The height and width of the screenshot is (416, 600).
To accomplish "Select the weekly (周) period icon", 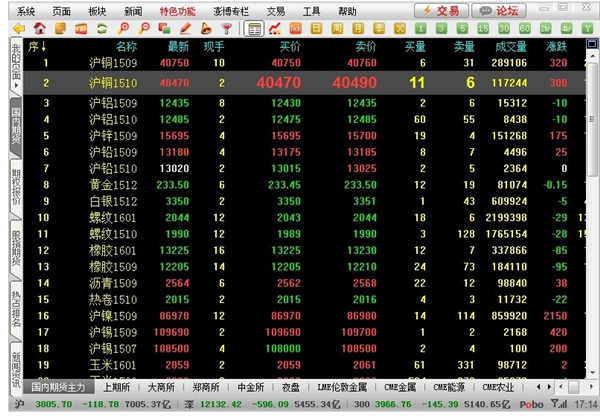I will 337,29.
